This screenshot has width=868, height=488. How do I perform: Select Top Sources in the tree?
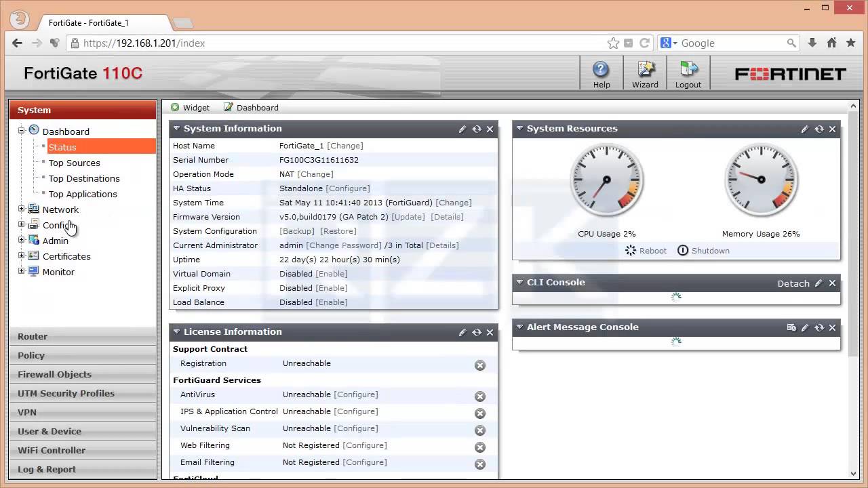pos(74,163)
